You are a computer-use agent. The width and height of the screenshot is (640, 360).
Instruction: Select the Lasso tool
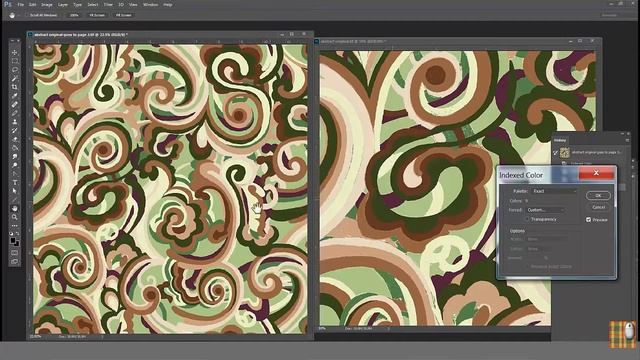[x=15, y=70]
